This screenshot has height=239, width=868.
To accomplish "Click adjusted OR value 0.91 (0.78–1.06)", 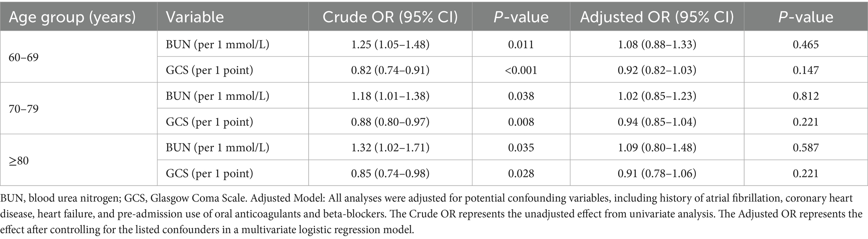I will tap(657, 173).
